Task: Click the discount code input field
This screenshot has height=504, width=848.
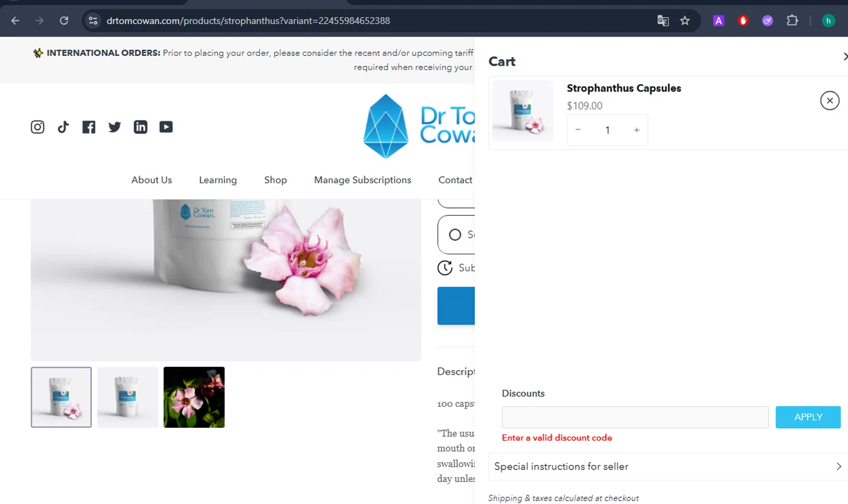Action: 635,417
